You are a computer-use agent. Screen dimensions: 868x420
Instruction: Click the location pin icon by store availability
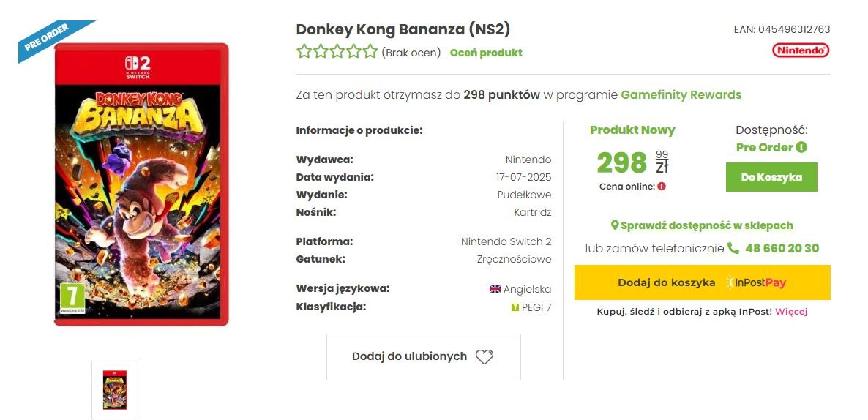pyautogui.click(x=615, y=226)
